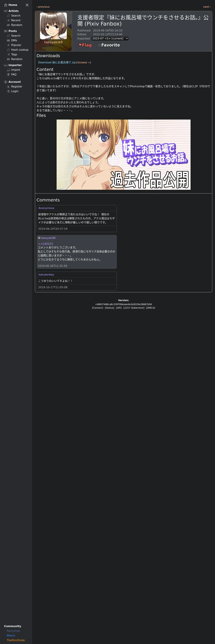Open the 2257 Statement footer link
215x644 pixels.
tap(134, 308)
